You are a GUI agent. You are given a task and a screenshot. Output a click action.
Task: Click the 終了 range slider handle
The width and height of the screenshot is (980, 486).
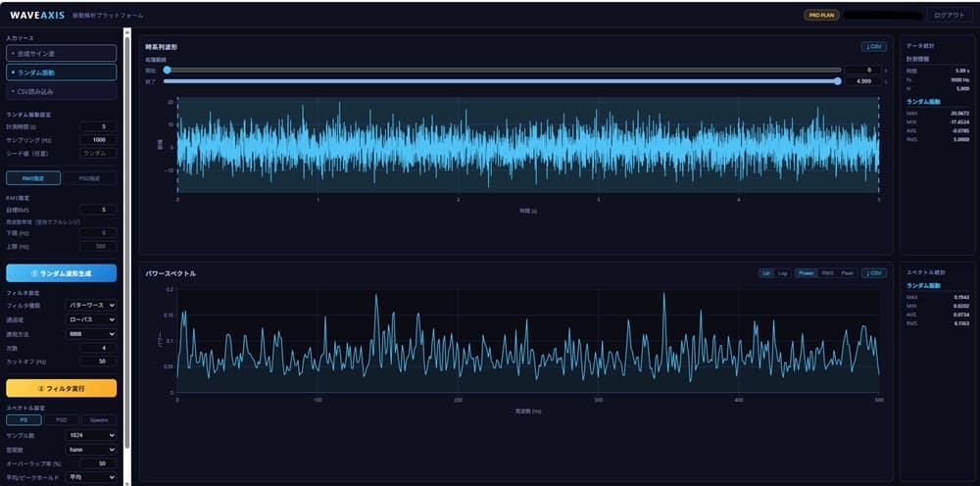838,81
